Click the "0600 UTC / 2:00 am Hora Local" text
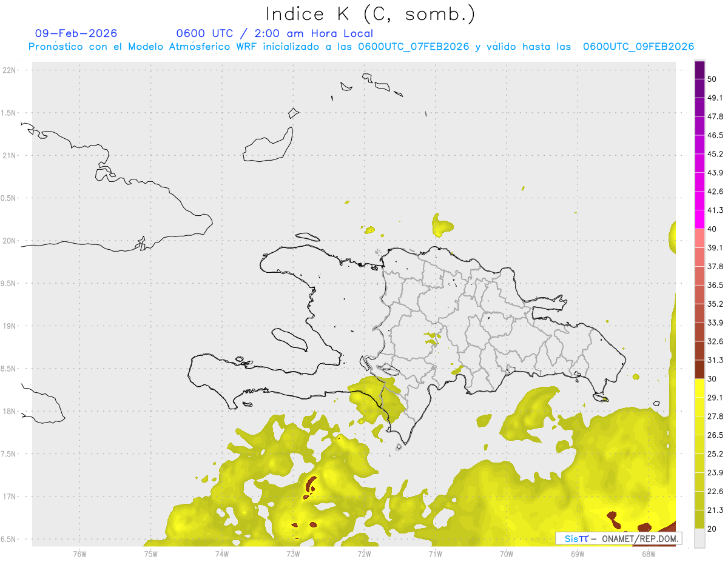The height and width of the screenshot is (562, 728). [x=274, y=33]
